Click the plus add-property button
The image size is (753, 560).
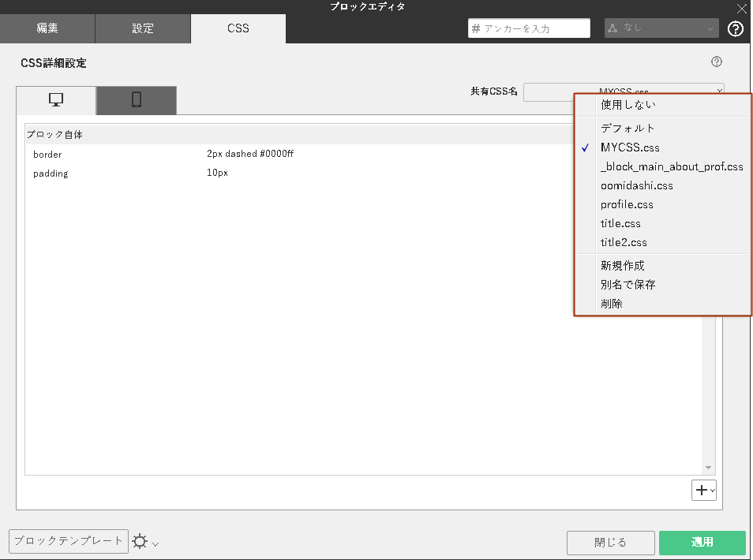(x=703, y=490)
